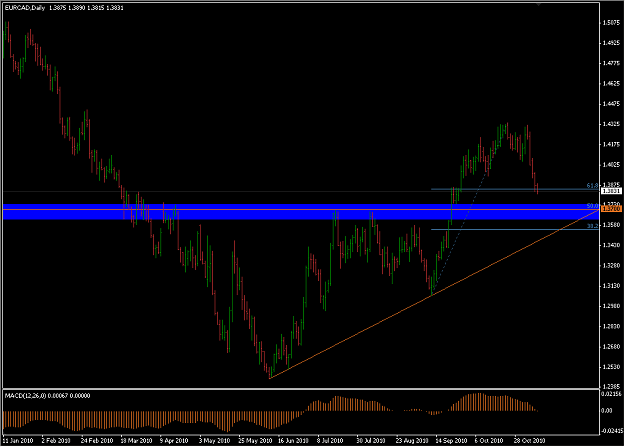Screen dimensions: 625x447
Task: Click the 8 Jul 2010 date label
Action: click(330, 441)
